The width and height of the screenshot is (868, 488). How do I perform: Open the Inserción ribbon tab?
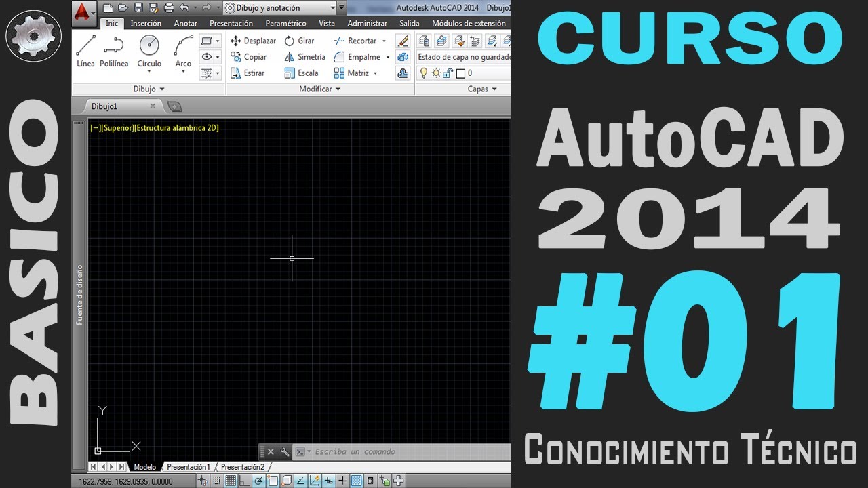pos(146,23)
